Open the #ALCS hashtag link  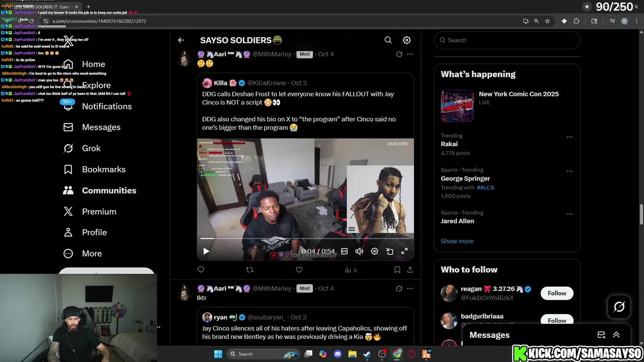485,188
